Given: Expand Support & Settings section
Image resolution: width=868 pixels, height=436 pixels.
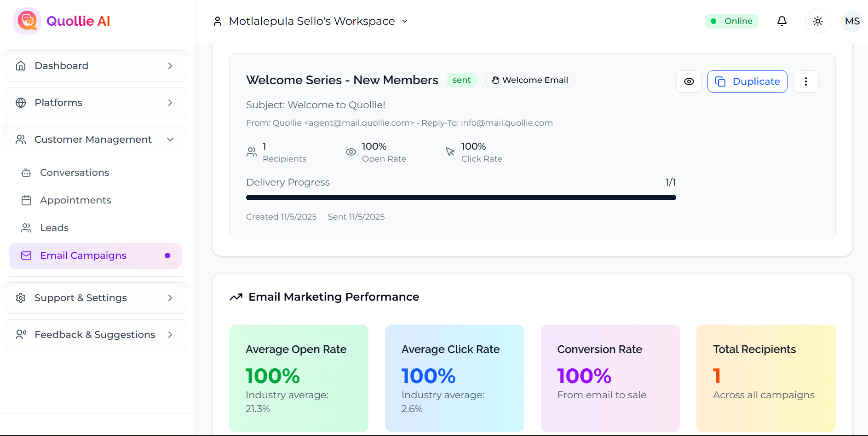Looking at the screenshot, I should click(95, 298).
